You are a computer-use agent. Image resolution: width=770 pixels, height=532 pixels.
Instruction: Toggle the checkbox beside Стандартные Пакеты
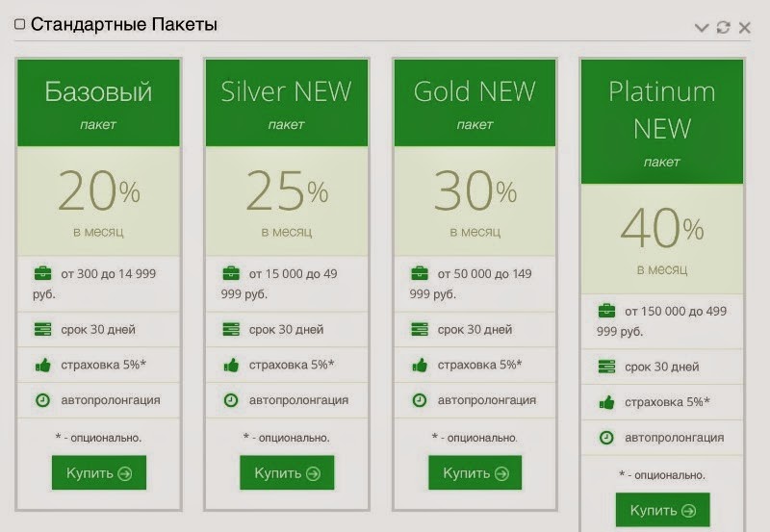20,24
